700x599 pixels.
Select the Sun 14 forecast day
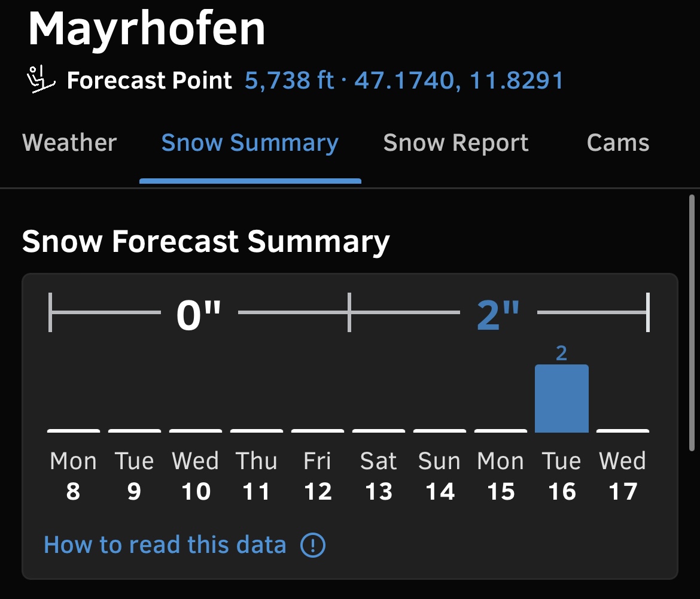click(x=440, y=476)
